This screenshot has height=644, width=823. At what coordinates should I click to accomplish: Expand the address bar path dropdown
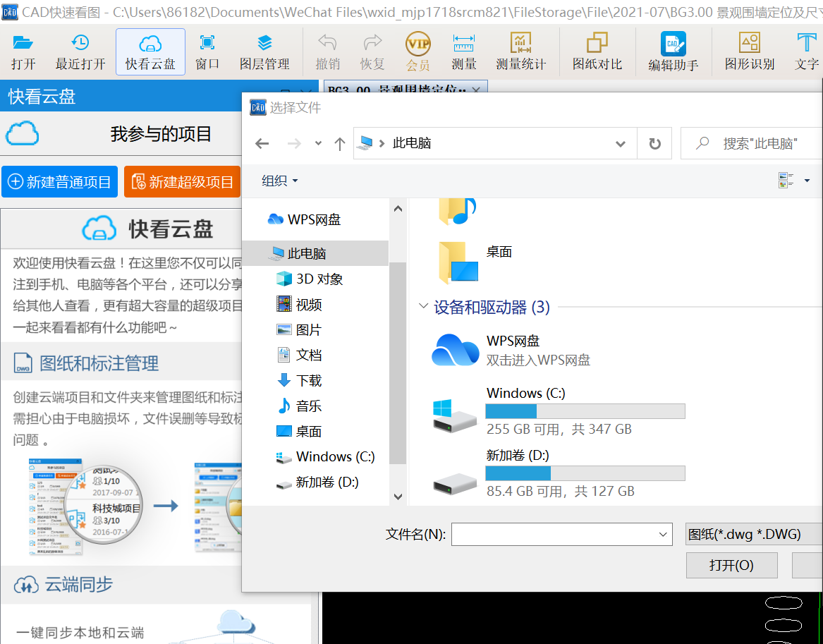[x=621, y=143]
